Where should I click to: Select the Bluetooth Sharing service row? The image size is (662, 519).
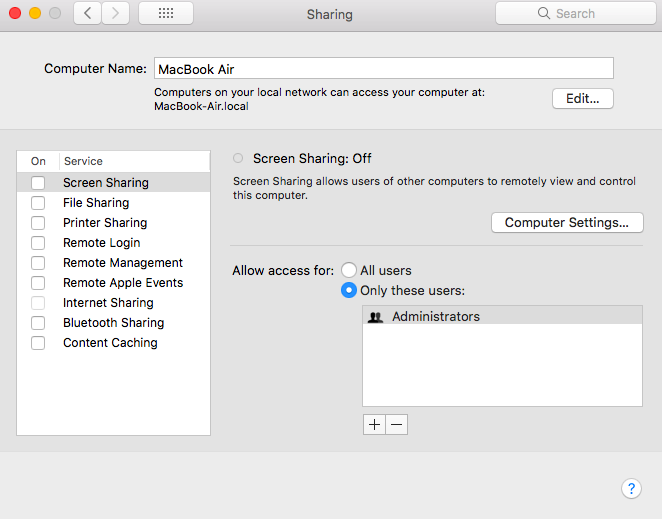point(114,323)
